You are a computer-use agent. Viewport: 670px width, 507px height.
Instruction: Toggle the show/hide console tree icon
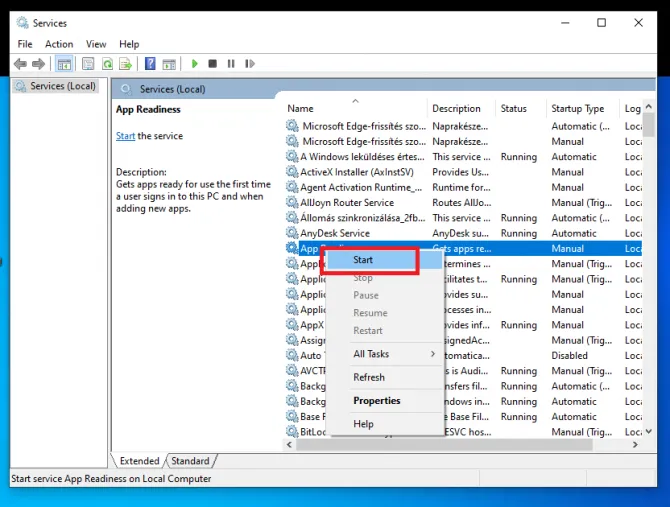click(x=64, y=64)
